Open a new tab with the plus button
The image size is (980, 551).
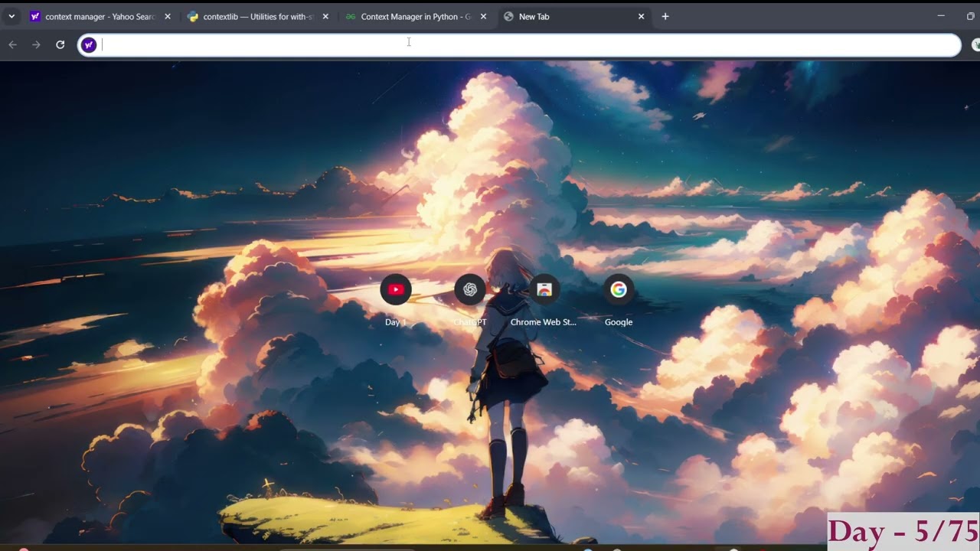click(665, 16)
